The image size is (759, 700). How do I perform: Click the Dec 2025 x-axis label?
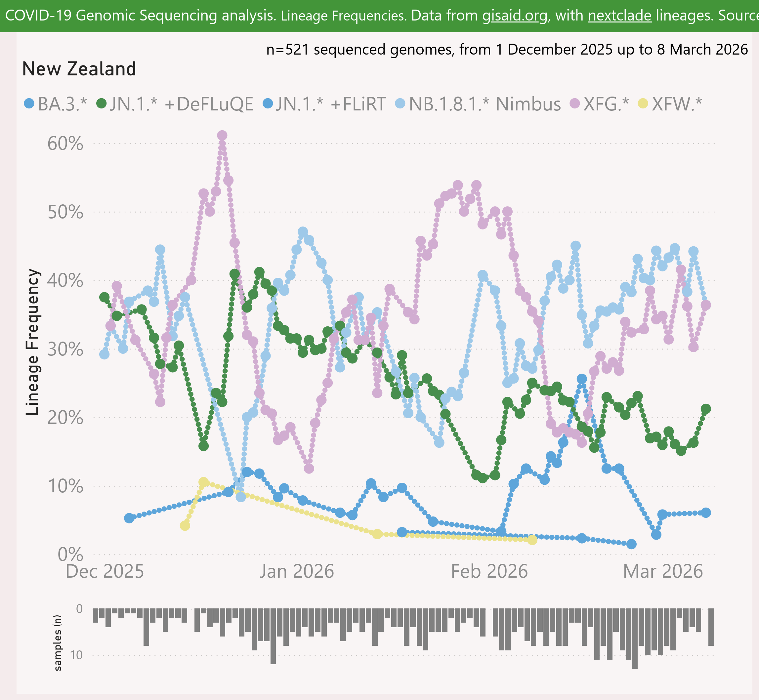[105, 571]
